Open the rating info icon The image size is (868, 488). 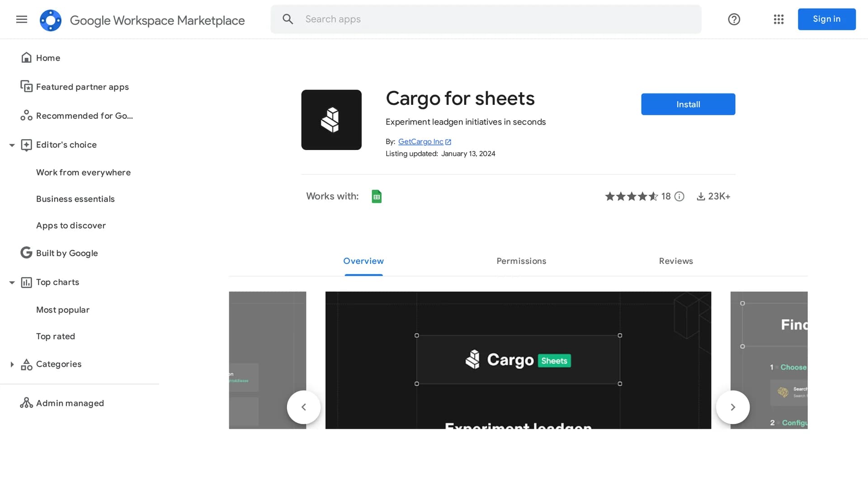[x=679, y=196]
